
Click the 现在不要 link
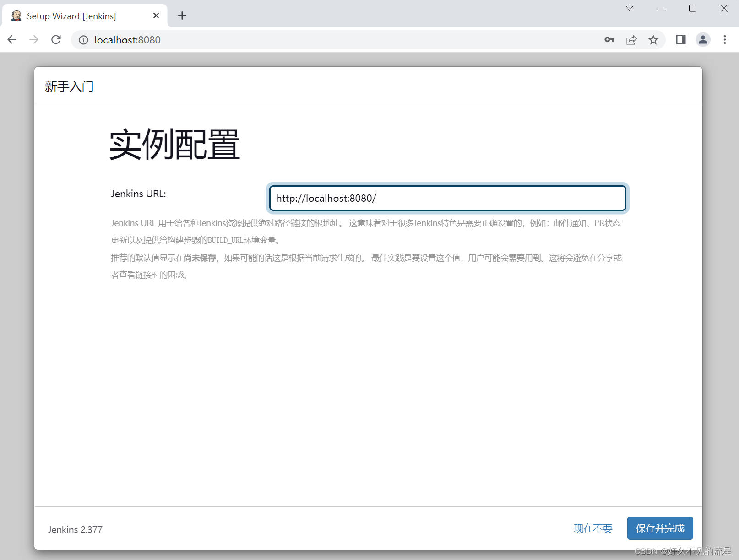593,528
